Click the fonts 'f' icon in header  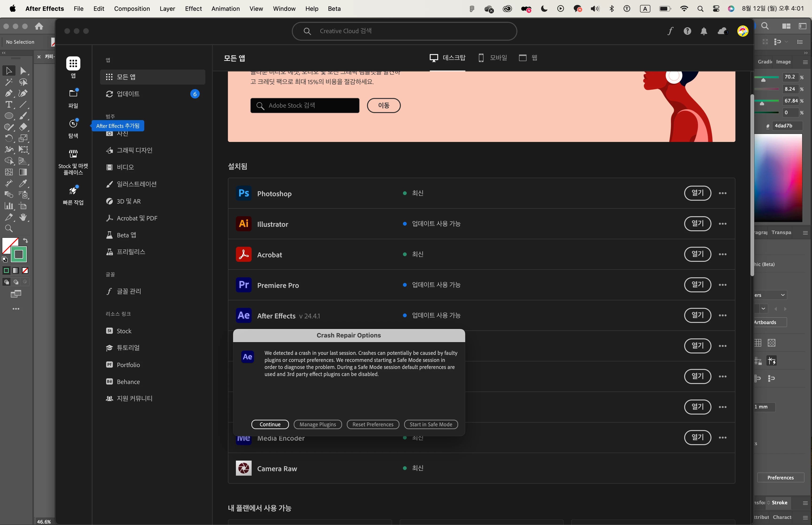click(x=670, y=31)
